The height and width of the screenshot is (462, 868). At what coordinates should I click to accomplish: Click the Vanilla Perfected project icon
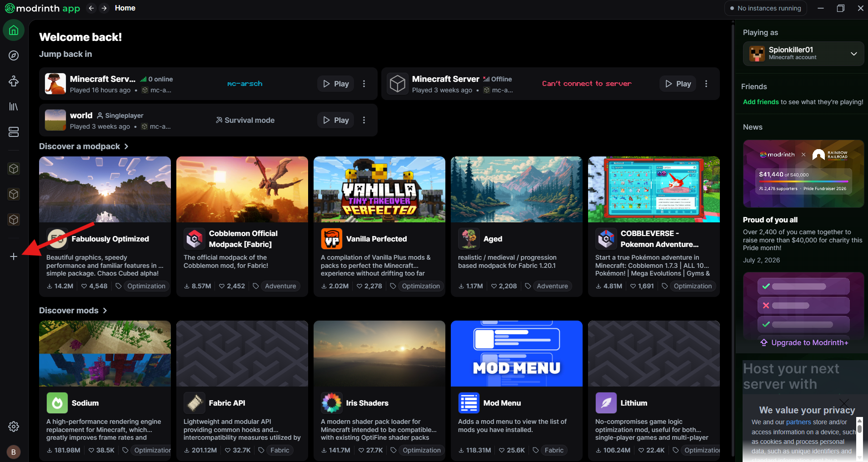pyautogui.click(x=332, y=239)
